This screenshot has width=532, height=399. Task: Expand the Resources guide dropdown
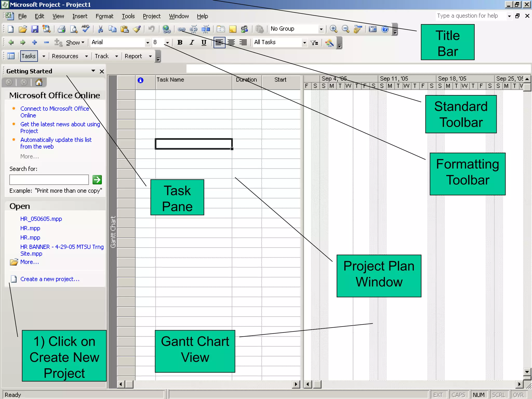tap(87, 56)
